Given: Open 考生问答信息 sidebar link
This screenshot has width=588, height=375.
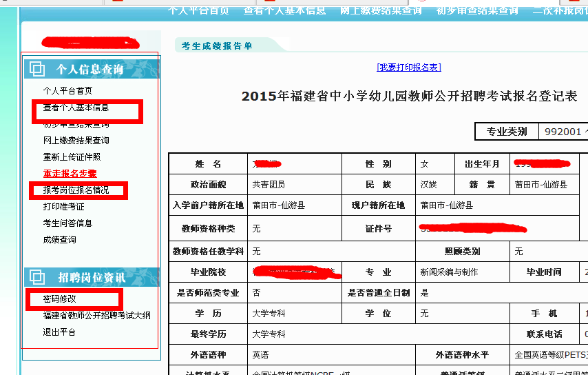Looking at the screenshot, I should (67, 223).
